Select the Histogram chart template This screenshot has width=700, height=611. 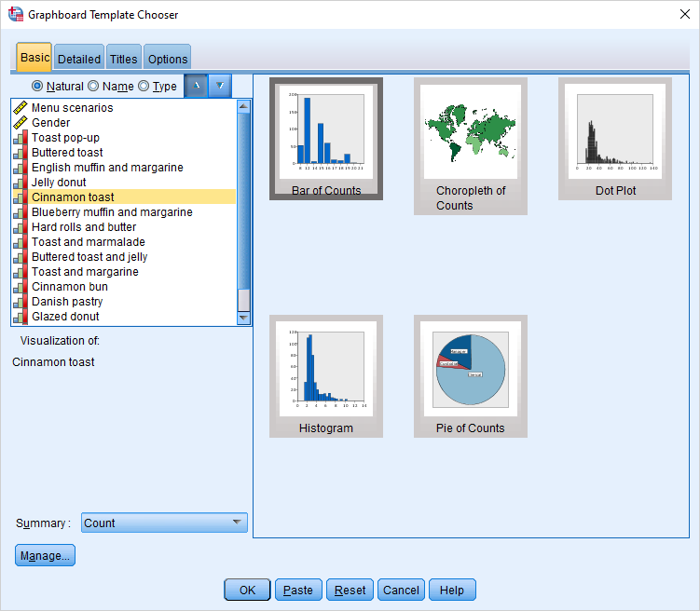pyautogui.click(x=325, y=375)
